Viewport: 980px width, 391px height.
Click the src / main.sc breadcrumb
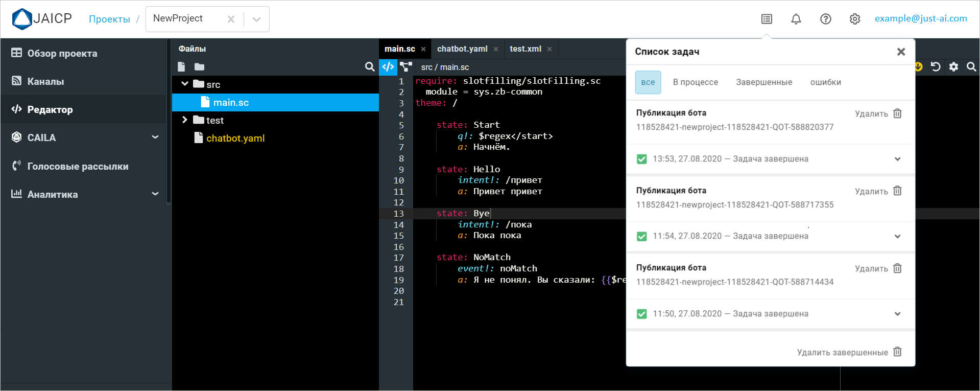point(445,67)
